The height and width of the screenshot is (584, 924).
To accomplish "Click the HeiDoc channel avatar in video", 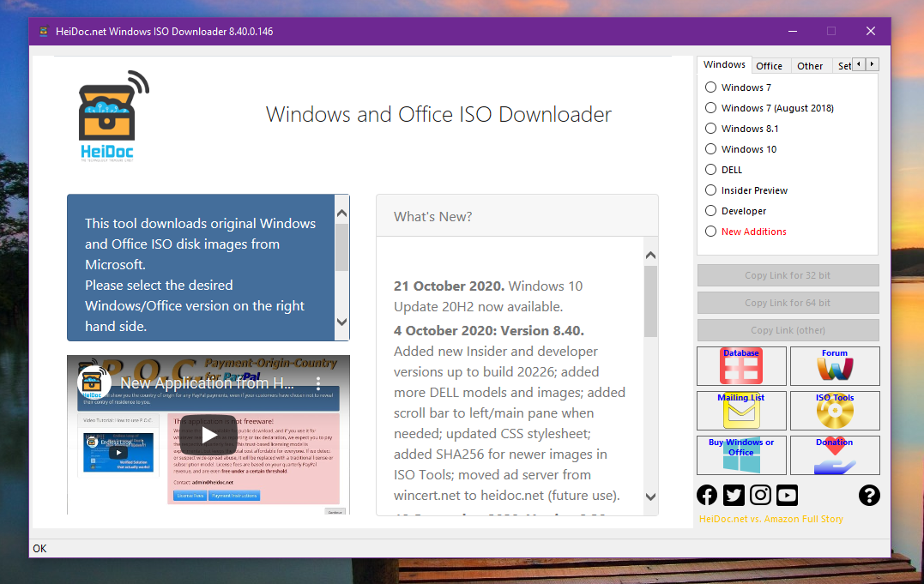I will (x=94, y=382).
